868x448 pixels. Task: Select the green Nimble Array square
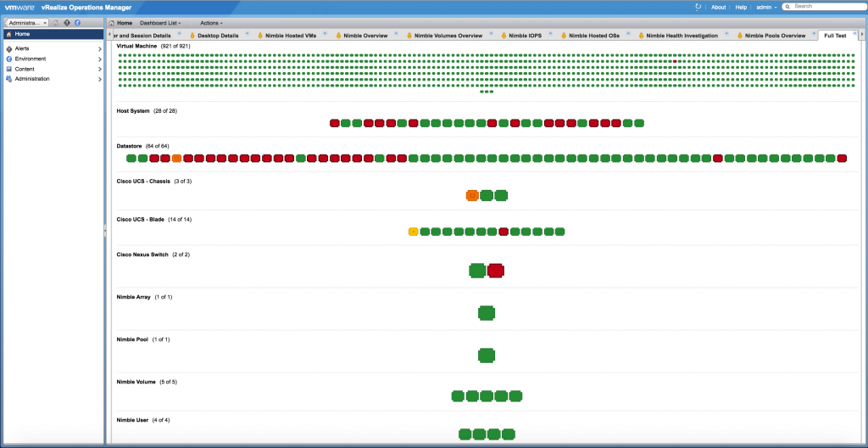coord(486,313)
